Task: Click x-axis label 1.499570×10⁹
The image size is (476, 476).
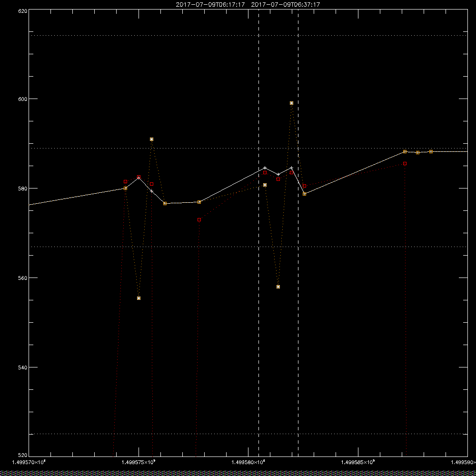Action: click(29, 462)
